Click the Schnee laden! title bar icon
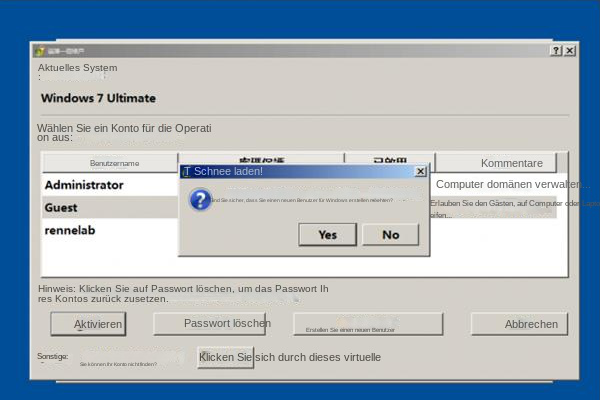The image size is (600, 400). coord(186,171)
